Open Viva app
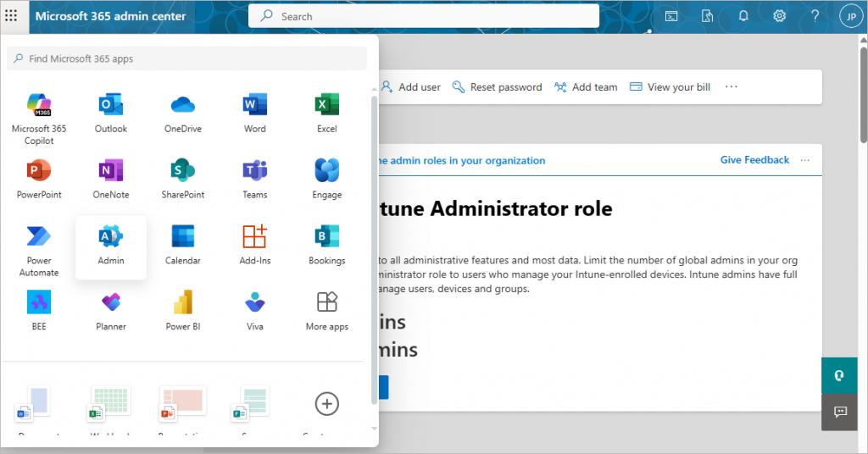 point(254,311)
